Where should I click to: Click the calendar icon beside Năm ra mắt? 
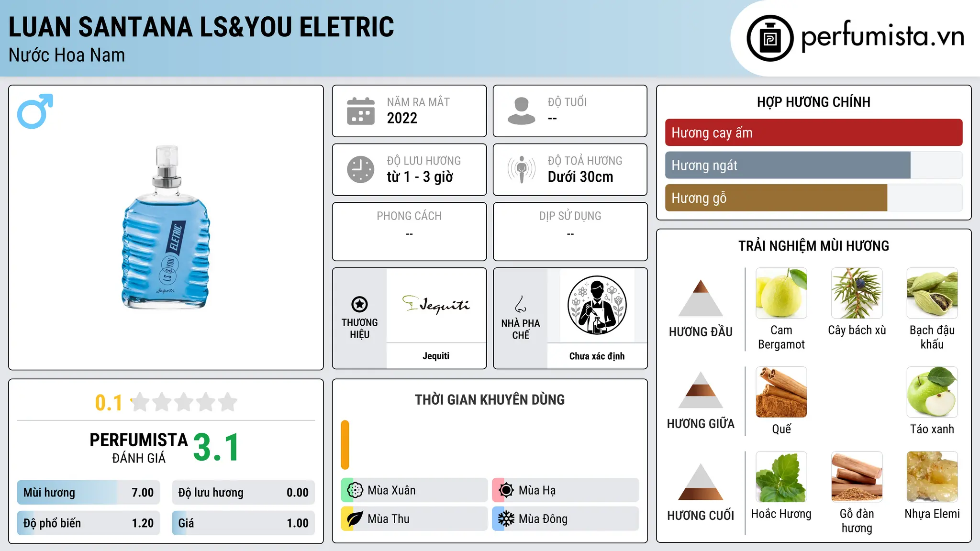point(360,111)
